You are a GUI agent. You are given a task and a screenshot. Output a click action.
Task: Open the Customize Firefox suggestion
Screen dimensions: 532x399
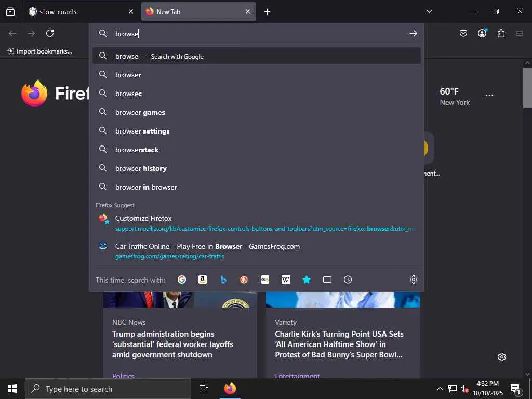(x=257, y=223)
